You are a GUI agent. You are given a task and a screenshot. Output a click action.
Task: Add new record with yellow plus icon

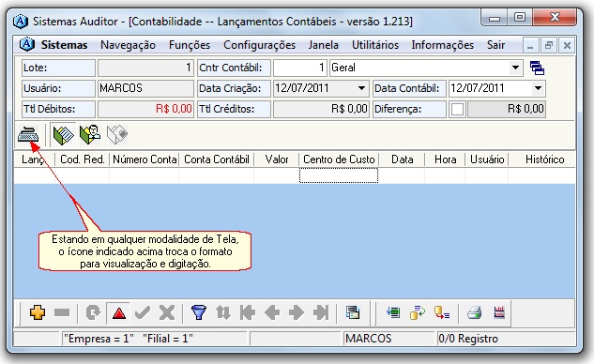click(38, 312)
